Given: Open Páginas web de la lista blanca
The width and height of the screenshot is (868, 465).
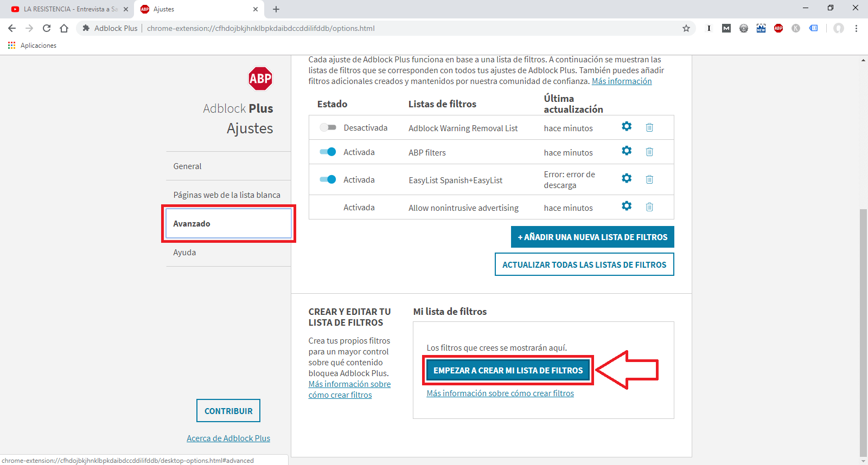Looking at the screenshot, I should [x=228, y=195].
